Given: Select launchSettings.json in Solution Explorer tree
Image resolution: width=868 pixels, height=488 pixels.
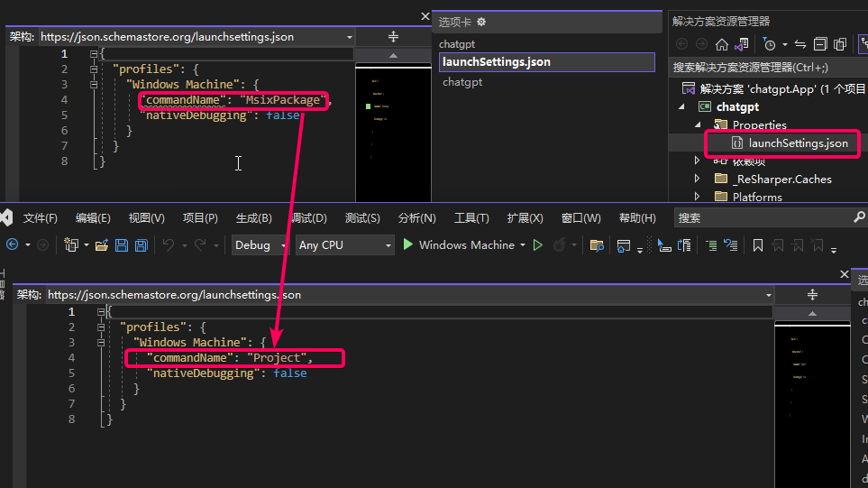Looking at the screenshot, I should click(x=798, y=143).
